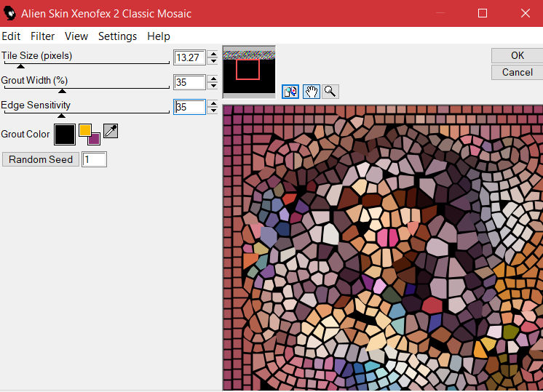The image size is (543, 392).
Task: Decrease Grout Width with down arrow
Action: pyautogui.click(x=214, y=86)
